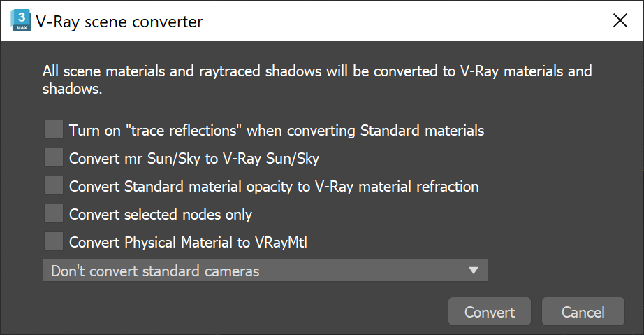
Task: Click the "Convert Physical Material to VRayMtl" label
Action: [188, 243]
